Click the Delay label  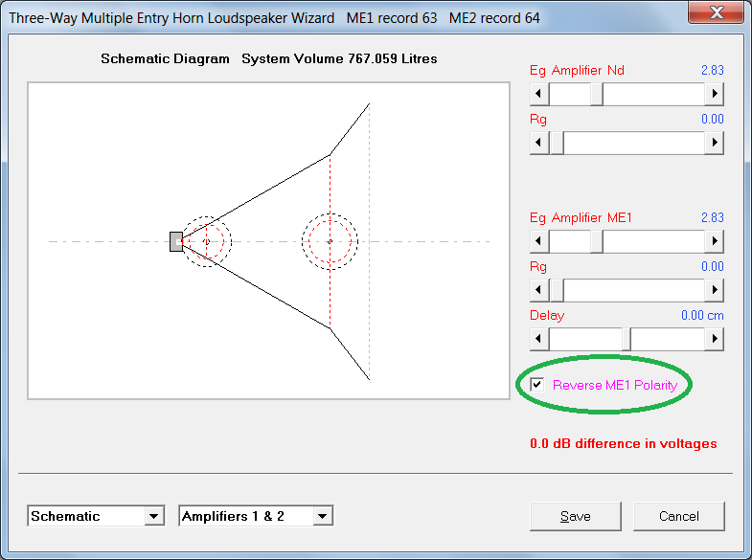[547, 316]
